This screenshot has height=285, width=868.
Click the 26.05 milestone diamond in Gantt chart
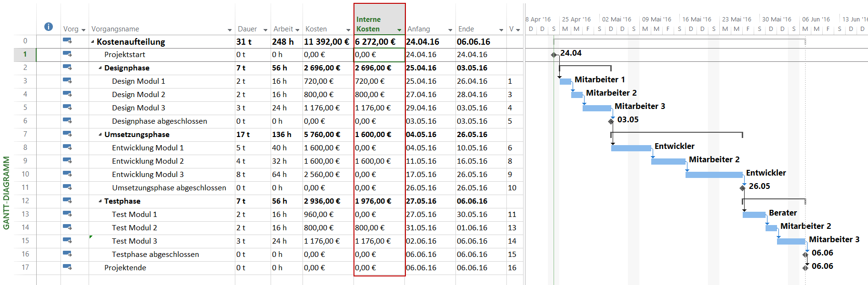click(x=742, y=188)
